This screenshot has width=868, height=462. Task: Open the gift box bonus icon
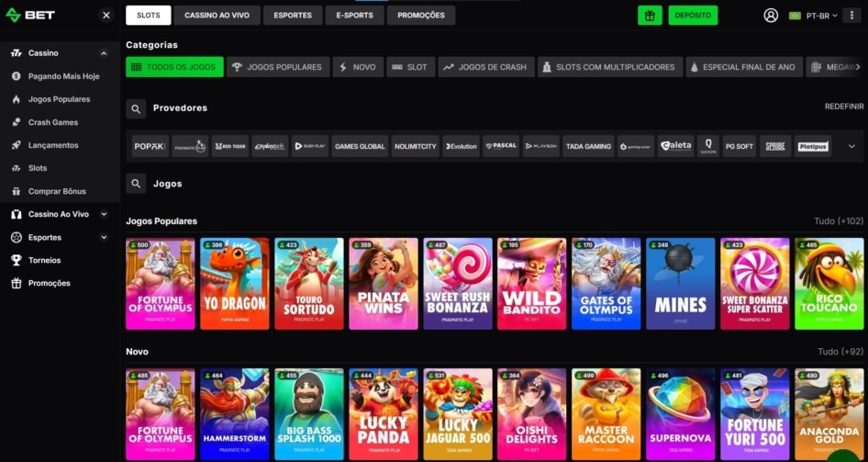(650, 16)
